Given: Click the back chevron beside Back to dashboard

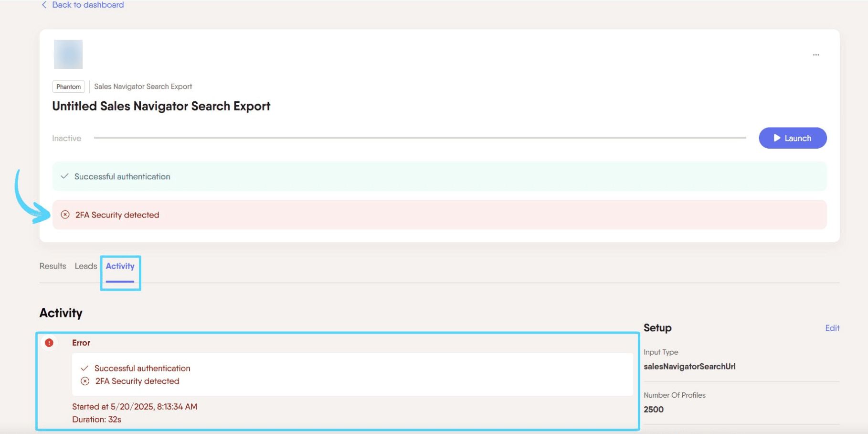Looking at the screenshot, I should (44, 5).
